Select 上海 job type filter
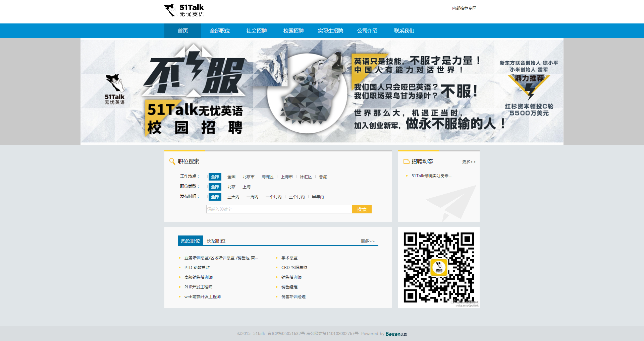This screenshot has width=644, height=341. point(247,187)
